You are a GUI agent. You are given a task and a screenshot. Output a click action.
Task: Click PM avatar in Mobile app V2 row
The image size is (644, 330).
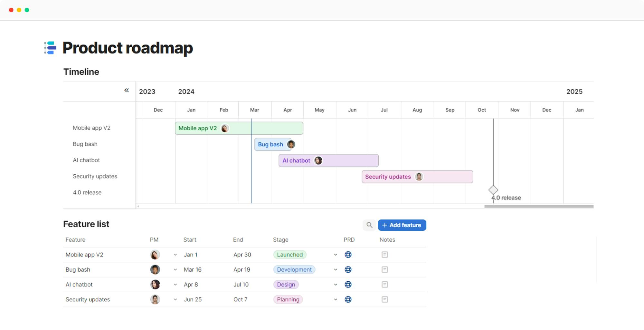pos(155,255)
